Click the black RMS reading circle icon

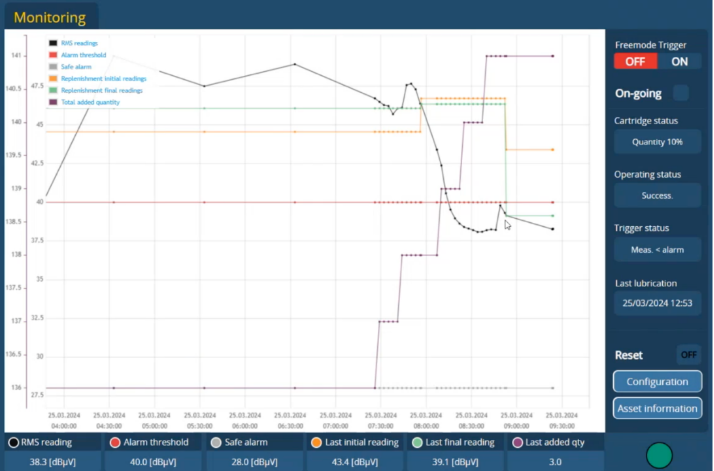tap(14, 442)
